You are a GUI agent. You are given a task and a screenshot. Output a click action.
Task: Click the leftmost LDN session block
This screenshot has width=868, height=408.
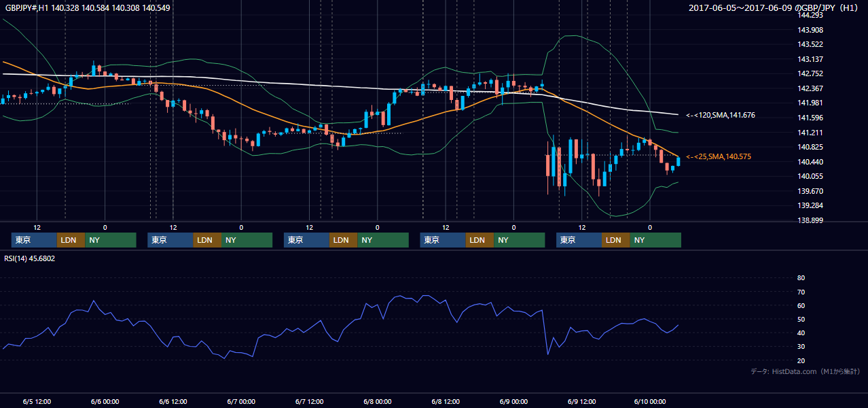coord(71,240)
